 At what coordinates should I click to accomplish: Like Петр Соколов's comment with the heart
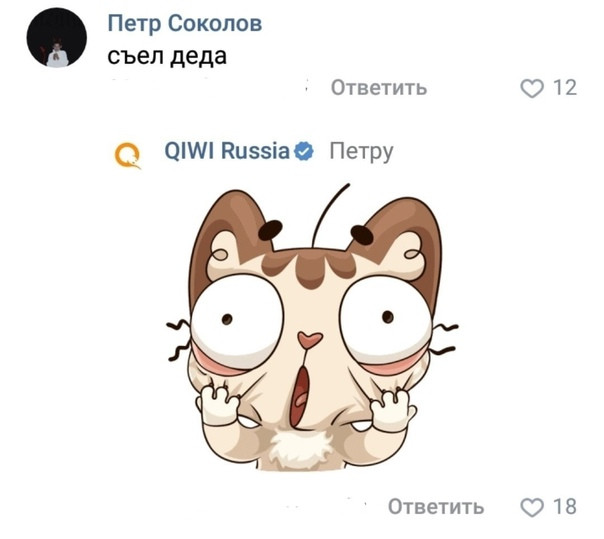tap(532, 88)
